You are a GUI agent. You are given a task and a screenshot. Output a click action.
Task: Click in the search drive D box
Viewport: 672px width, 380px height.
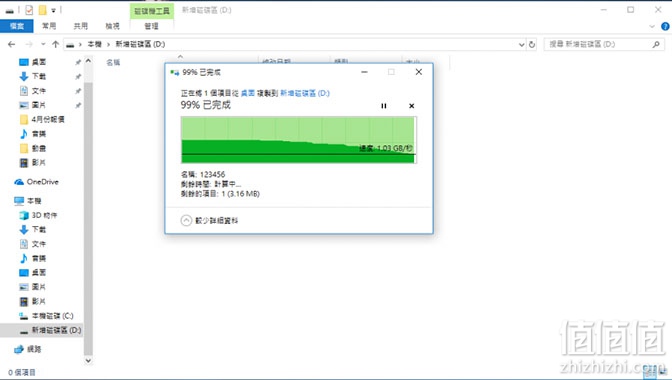[x=603, y=44]
